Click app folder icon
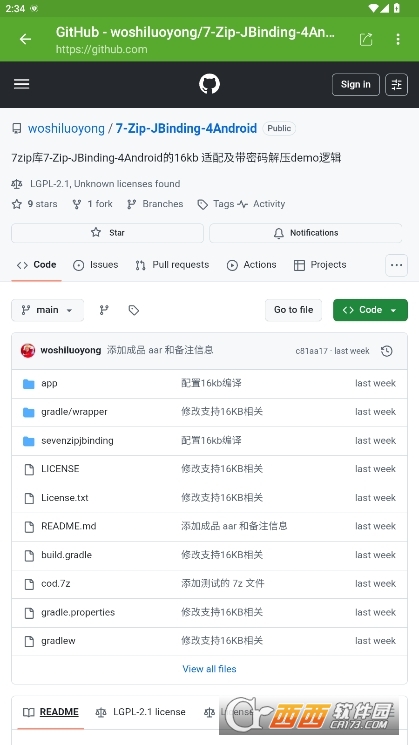The image size is (419, 745). pyautogui.click(x=29, y=384)
